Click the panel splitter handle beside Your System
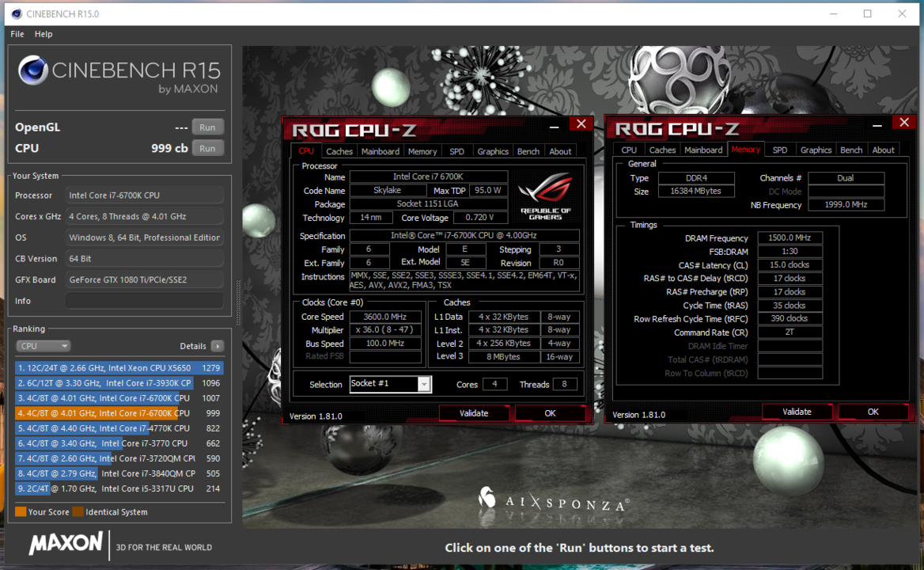The width and height of the screenshot is (924, 570). pyautogui.click(x=238, y=303)
